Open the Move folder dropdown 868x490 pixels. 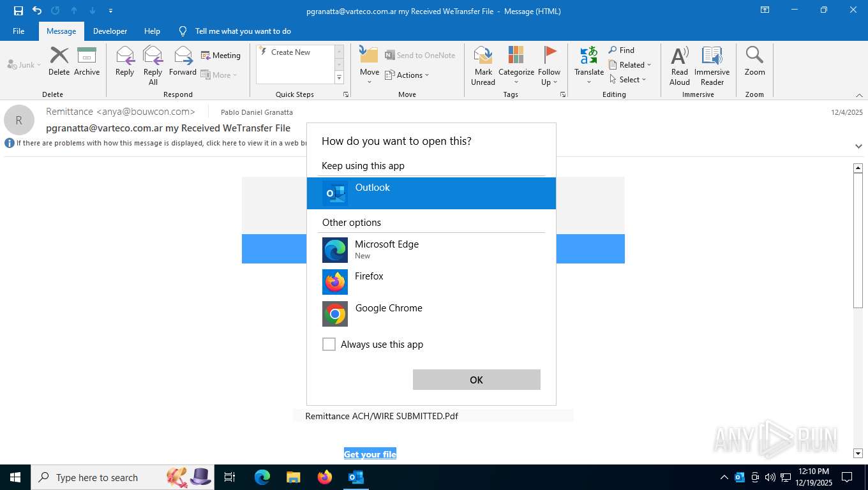click(x=370, y=66)
